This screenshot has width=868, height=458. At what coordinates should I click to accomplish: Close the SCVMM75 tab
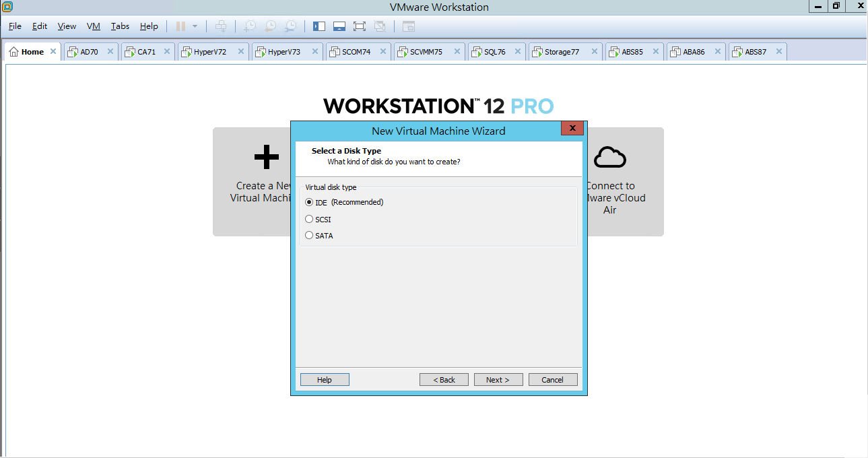[457, 51]
